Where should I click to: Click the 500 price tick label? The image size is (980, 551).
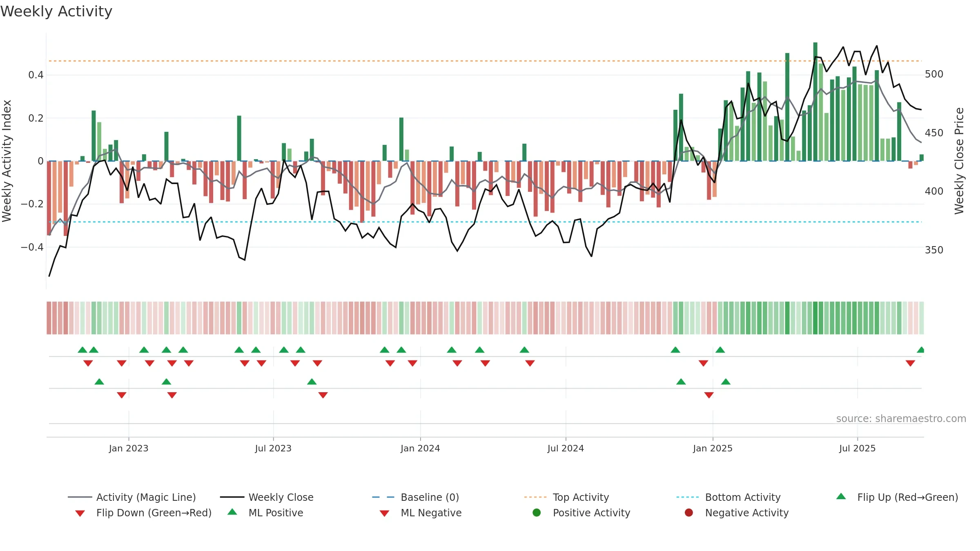click(x=934, y=74)
